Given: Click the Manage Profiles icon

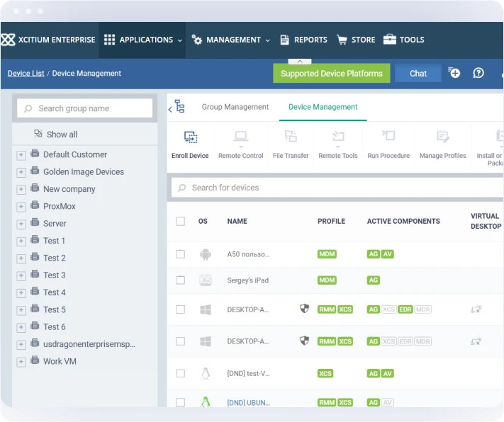Looking at the screenshot, I should (443, 137).
